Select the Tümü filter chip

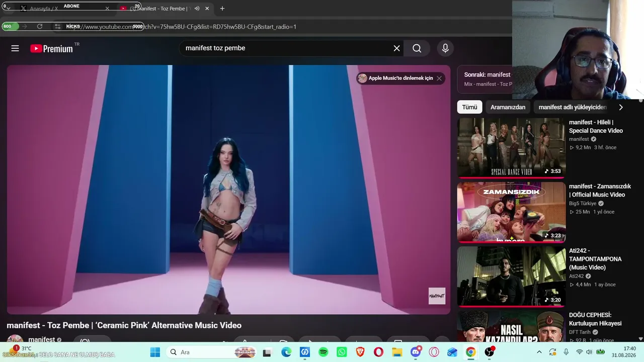(x=469, y=107)
